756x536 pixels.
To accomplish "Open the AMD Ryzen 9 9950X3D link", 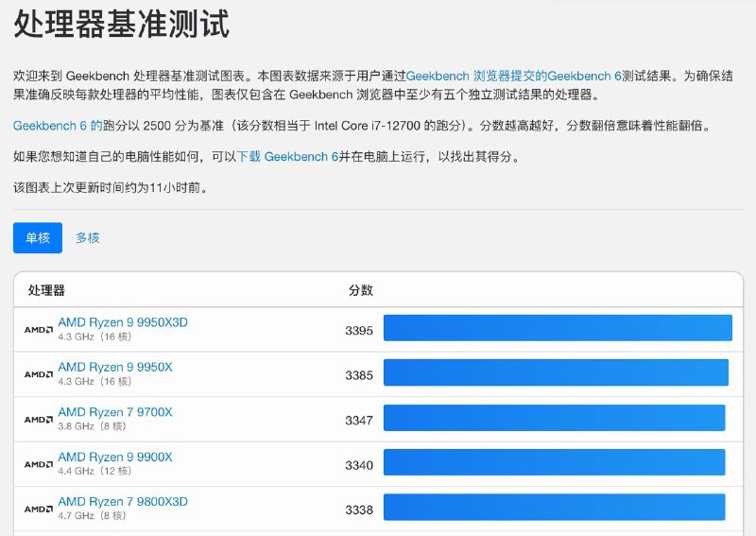I will (123, 322).
